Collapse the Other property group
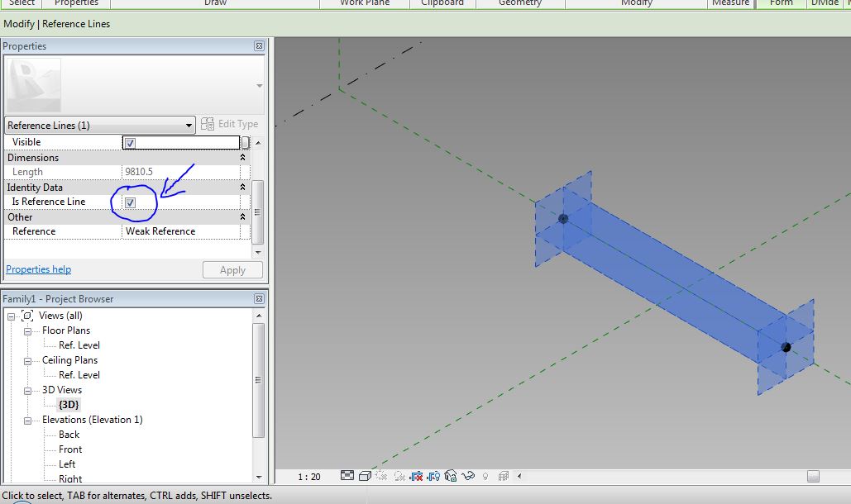Screen dimensions: 851x504 pos(242,216)
